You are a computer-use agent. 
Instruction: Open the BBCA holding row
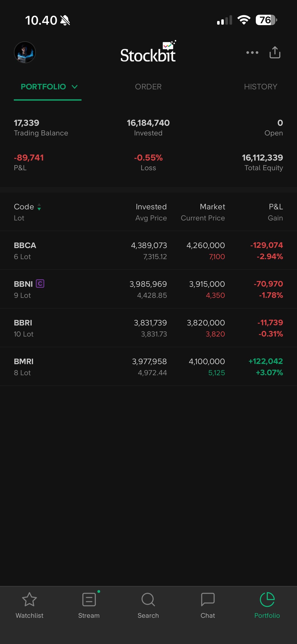(148, 251)
